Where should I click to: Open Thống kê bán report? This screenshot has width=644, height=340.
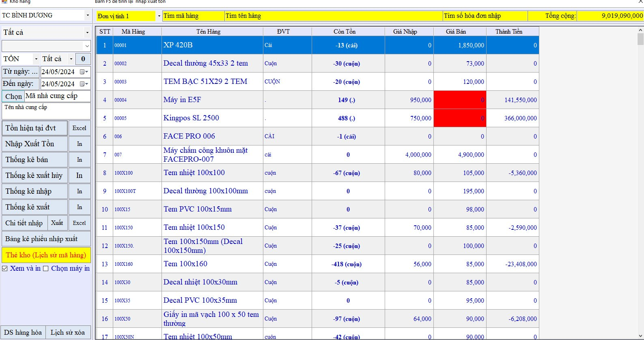(34, 160)
